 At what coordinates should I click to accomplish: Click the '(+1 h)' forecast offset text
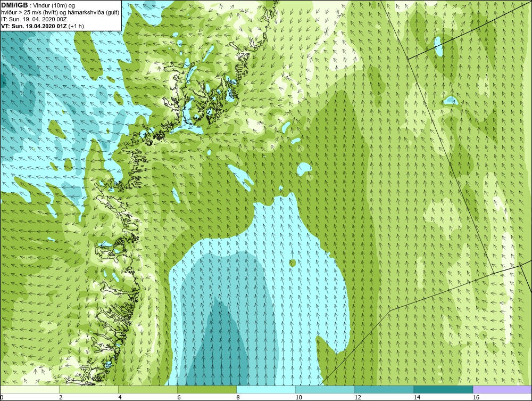point(76,26)
